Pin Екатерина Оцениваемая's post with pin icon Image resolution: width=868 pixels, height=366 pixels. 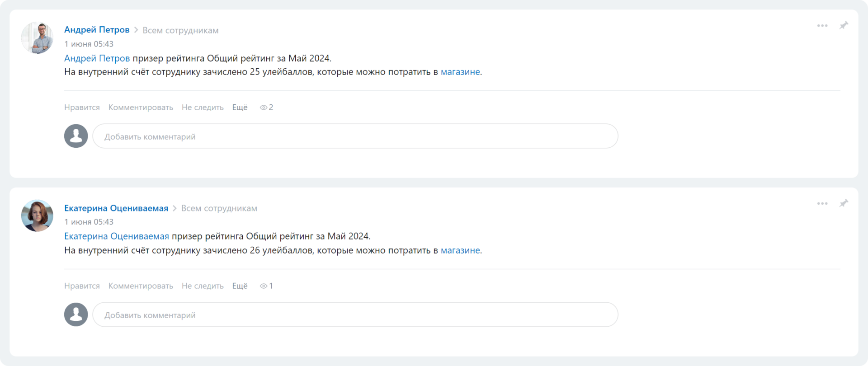point(844,203)
